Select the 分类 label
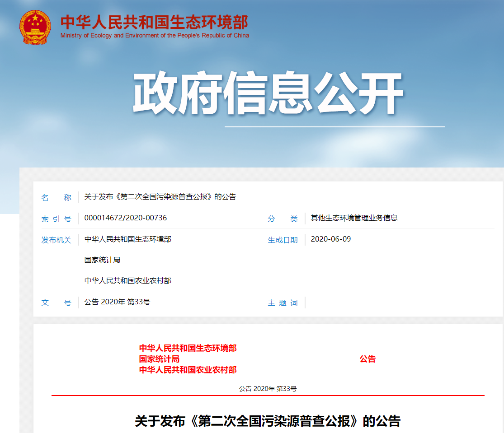This screenshot has height=433, width=504. [x=283, y=219]
